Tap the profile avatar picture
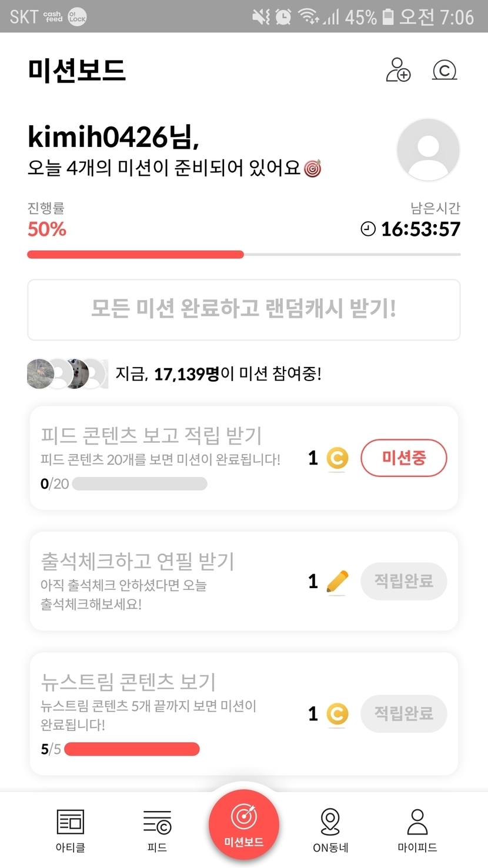488x868 pixels. tap(428, 150)
